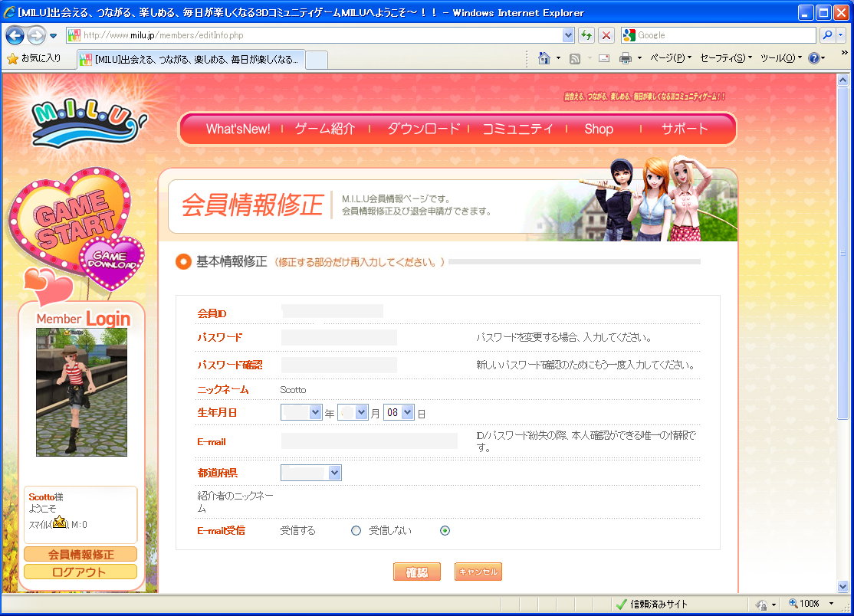Image resolution: width=854 pixels, height=616 pixels.
Task: Expand the 都道府県 prefecture dropdown
Action: [x=311, y=473]
